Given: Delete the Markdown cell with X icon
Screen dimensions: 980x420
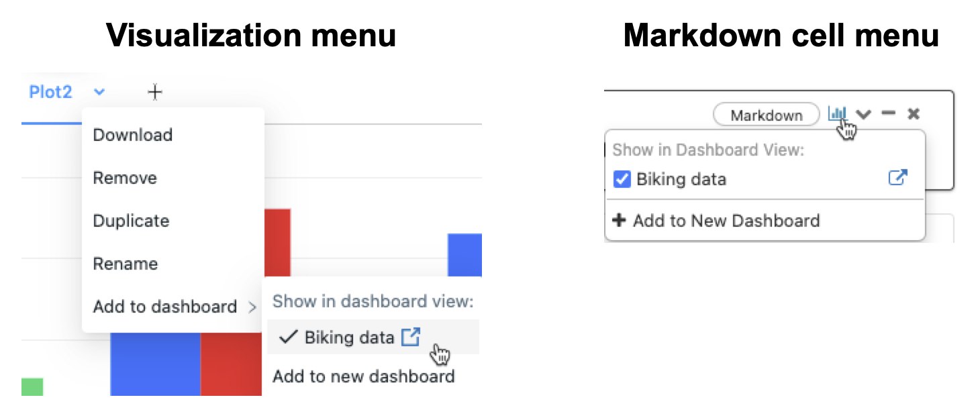Looking at the screenshot, I should point(913,113).
